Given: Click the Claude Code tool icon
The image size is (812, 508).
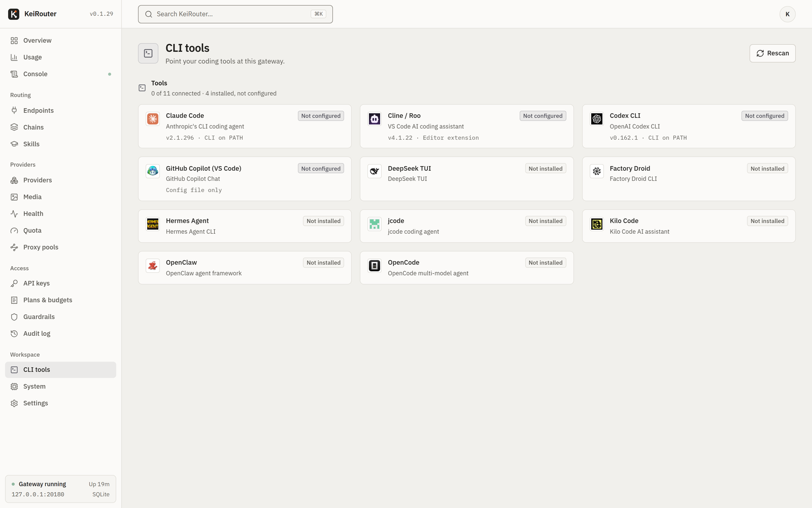Looking at the screenshot, I should (153, 119).
